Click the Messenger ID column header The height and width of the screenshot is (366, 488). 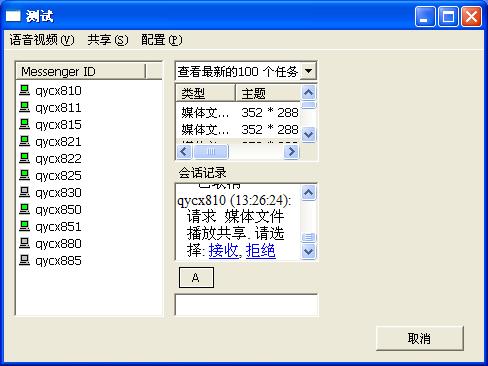[x=81, y=71]
